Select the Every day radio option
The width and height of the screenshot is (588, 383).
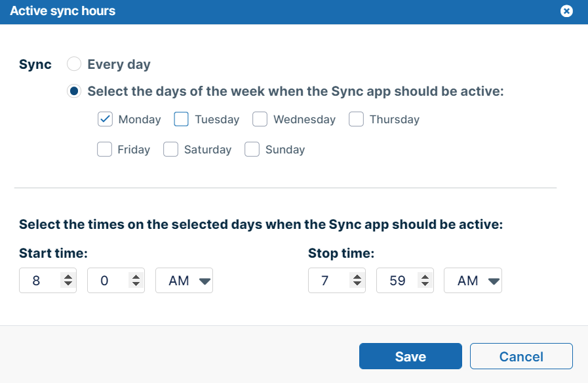point(75,64)
